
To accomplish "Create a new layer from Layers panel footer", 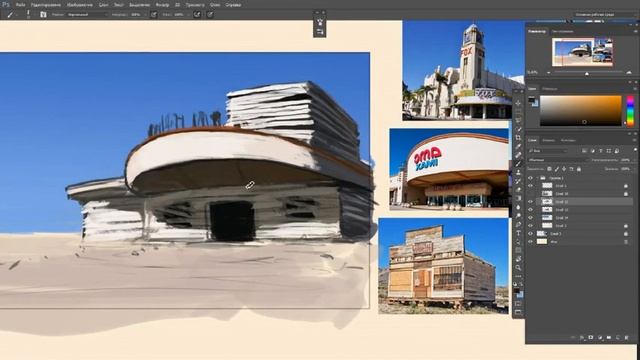I will [x=618, y=338].
